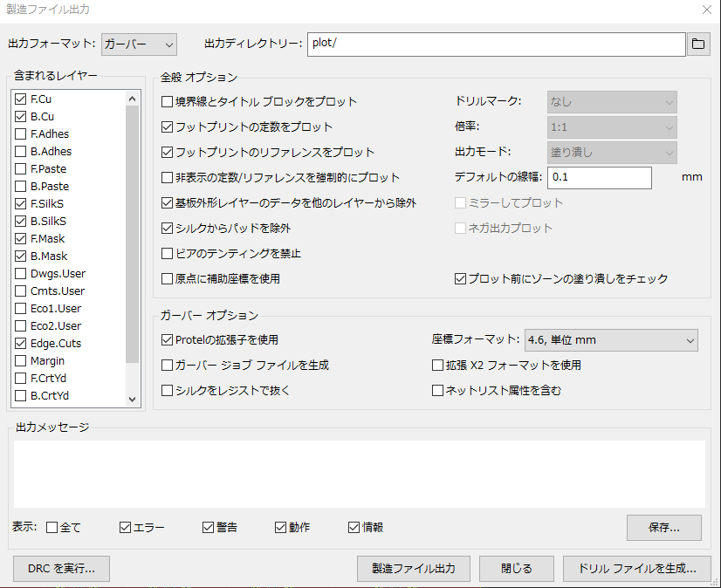Enable 境界線とタイトル ブロックをプロット checkbox
Image resolution: width=721 pixels, height=588 pixels.
click(x=167, y=101)
